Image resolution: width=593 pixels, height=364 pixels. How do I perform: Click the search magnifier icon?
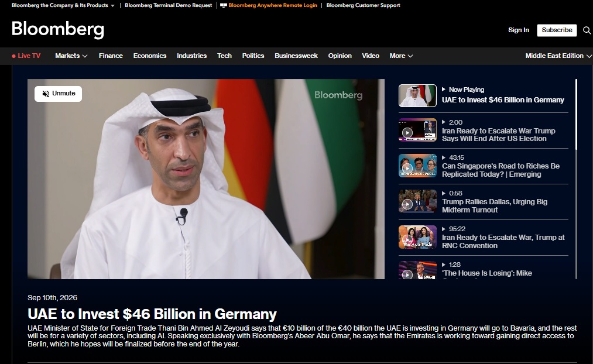coord(587,30)
